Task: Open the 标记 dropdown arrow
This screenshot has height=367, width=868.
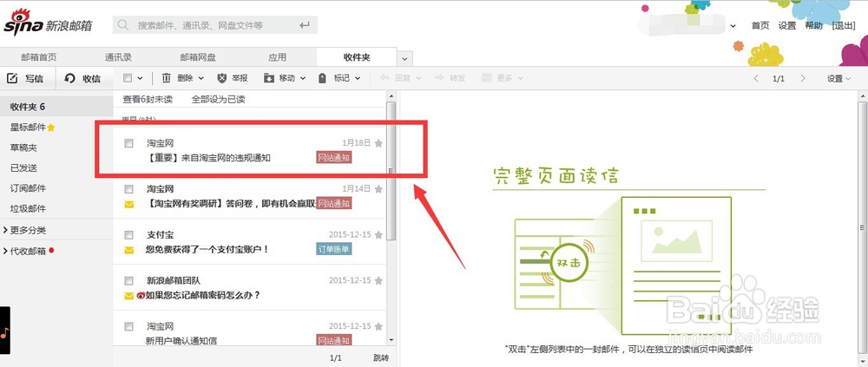Action: [358, 79]
